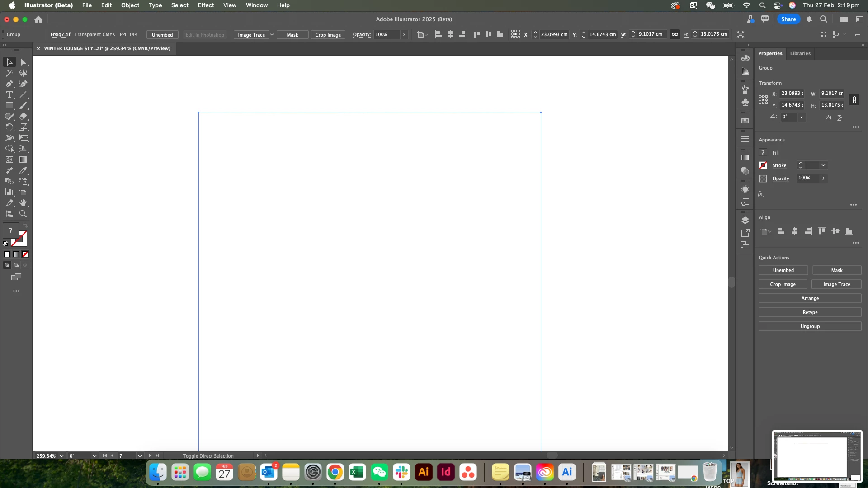
Task: Open the rotation angle dropdown in Transform
Action: coord(802,117)
